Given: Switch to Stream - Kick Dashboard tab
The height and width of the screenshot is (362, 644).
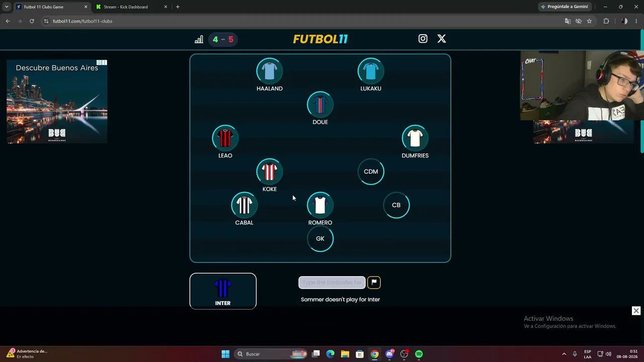Looking at the screenshot, I should 126,7.
